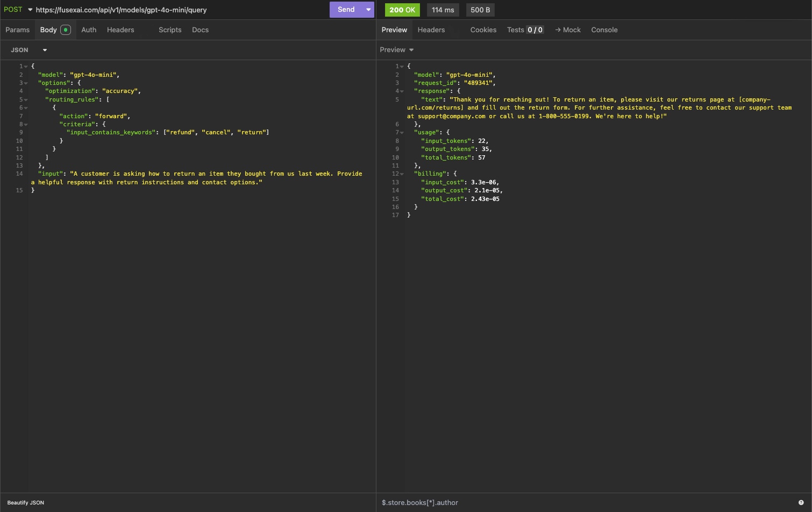Click the filter help question icon
Image resolution: width=812 pixels, height=512 pixels.
pos(801,503)
